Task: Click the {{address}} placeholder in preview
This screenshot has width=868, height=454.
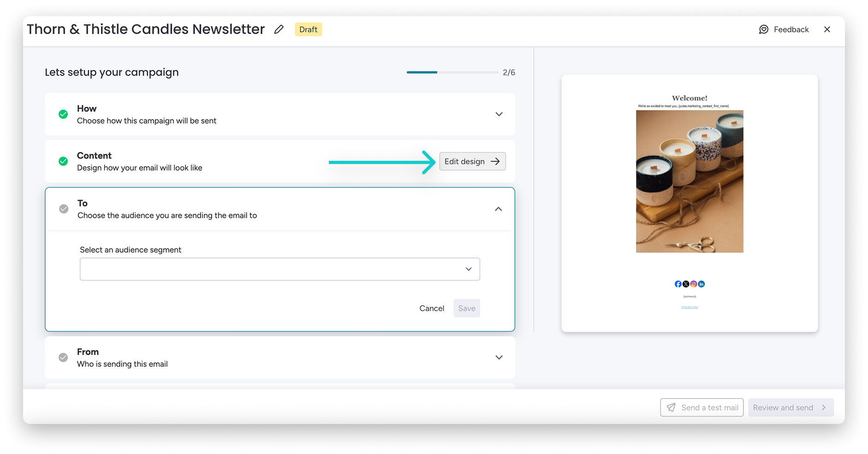Action: [690, 297]
